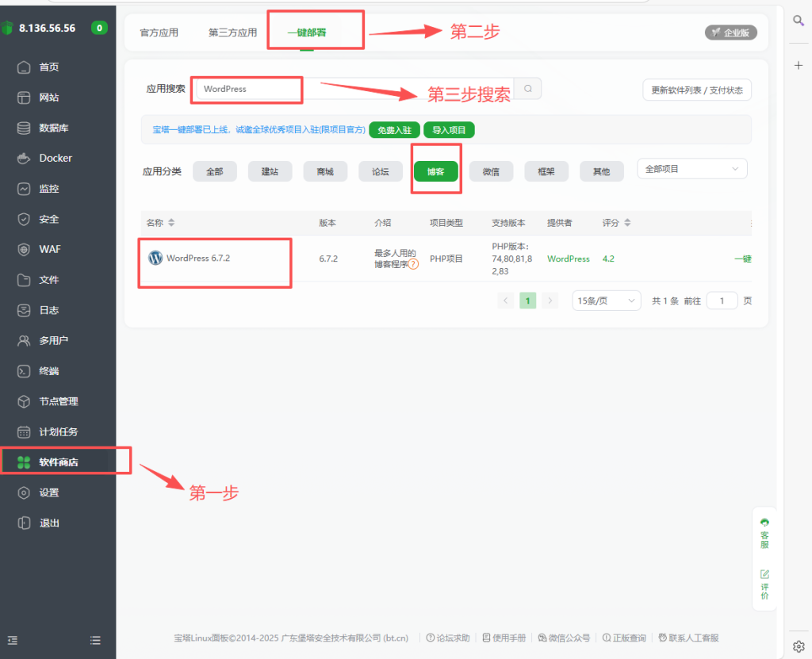Select the 建站 category filter

click(x=270, y=171)
